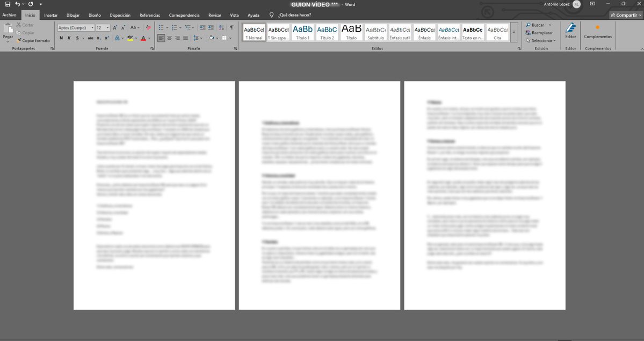
Task: Open the Pegar paste icon
Action: 8,30
